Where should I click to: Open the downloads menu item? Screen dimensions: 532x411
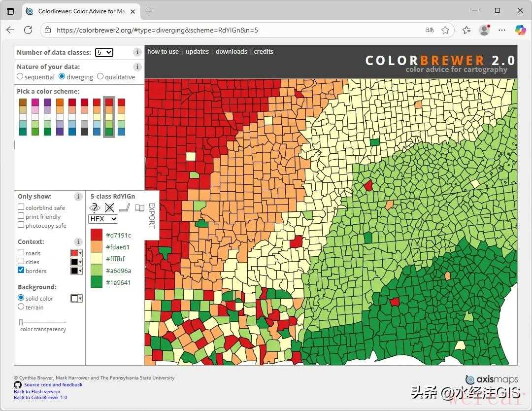(231, 52)
